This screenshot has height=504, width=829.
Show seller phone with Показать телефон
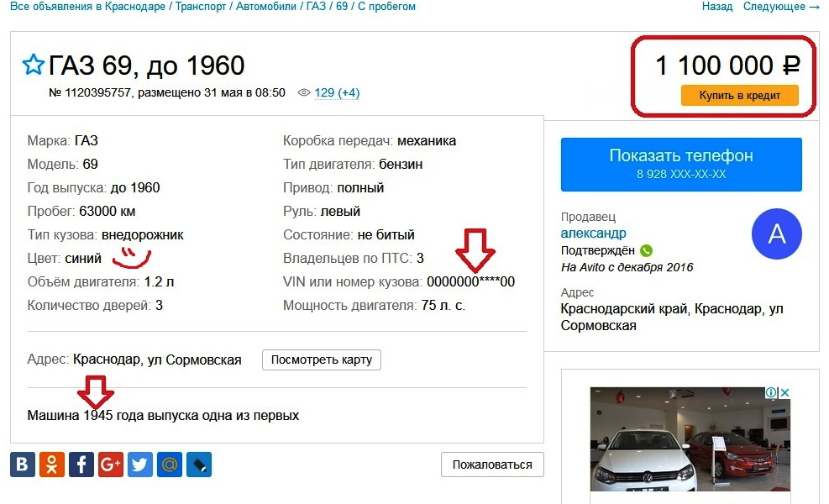click(681, 165)
